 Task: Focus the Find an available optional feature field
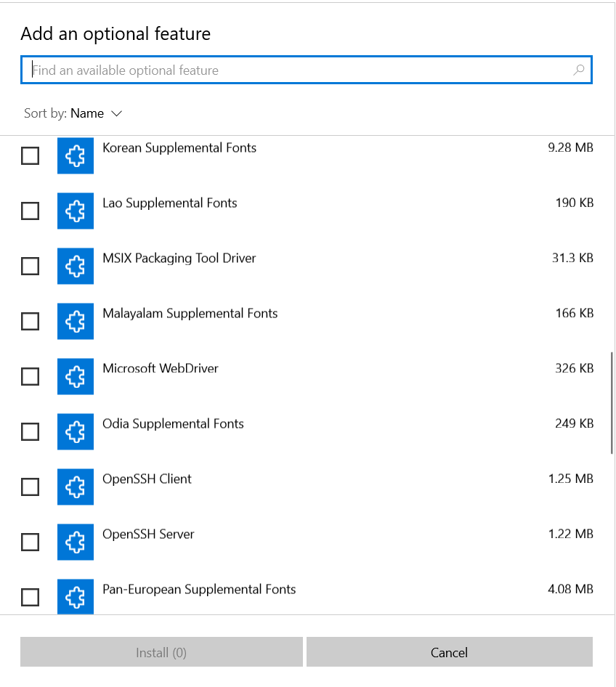pos(307,70)
